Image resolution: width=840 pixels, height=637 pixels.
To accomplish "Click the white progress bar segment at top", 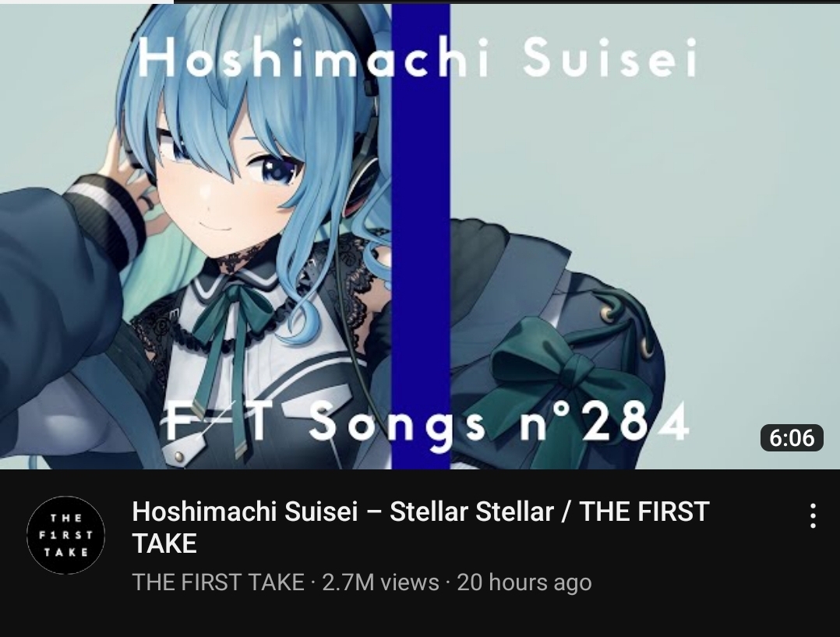I will pyautogui.click(x=86, y=2).
